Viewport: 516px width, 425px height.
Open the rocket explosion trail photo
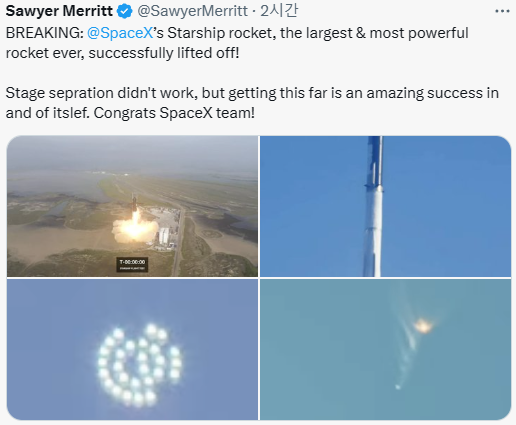(385, 349)
